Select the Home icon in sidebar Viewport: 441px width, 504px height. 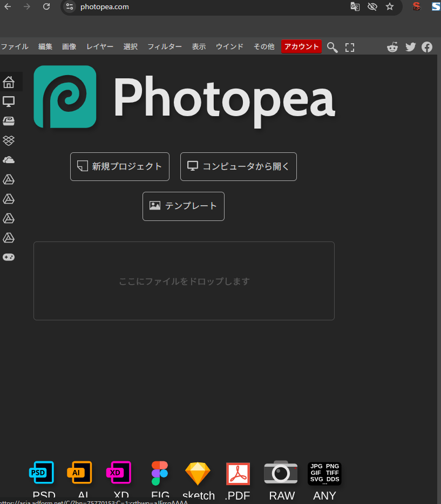[x=9, y=82]
